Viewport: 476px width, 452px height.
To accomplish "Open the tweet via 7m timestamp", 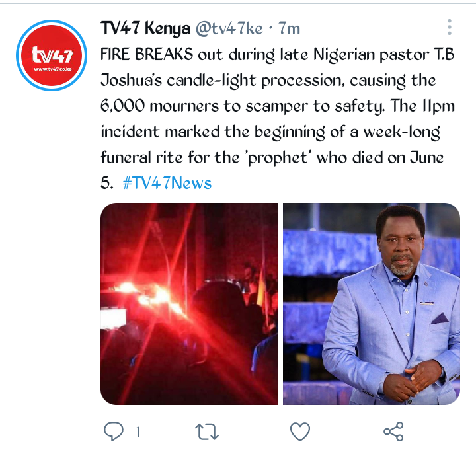I will 290,28.
